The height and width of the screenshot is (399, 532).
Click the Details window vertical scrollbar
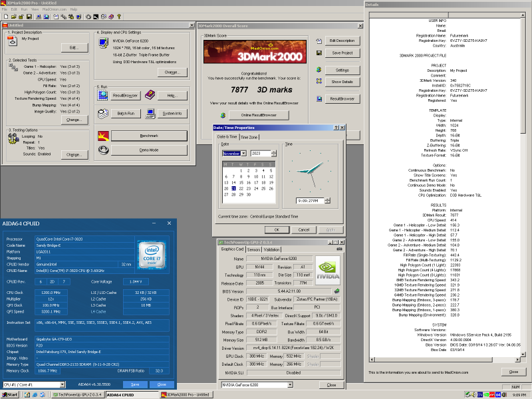coord(523,185)
